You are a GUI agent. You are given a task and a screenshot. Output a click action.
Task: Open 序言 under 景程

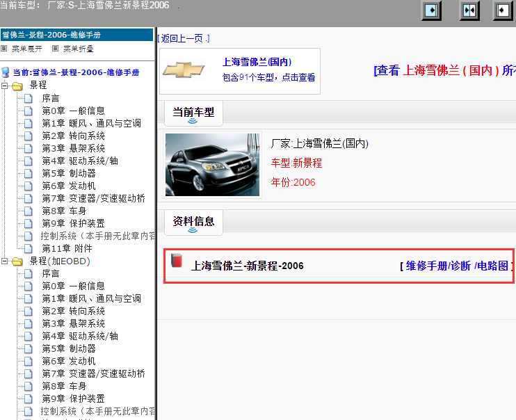[50, 99]
